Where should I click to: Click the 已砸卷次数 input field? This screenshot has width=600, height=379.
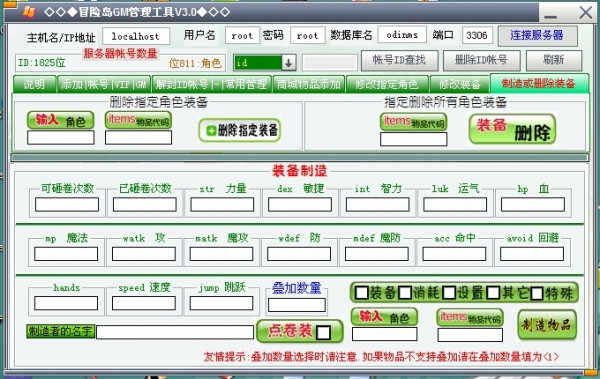pos(145,204)
